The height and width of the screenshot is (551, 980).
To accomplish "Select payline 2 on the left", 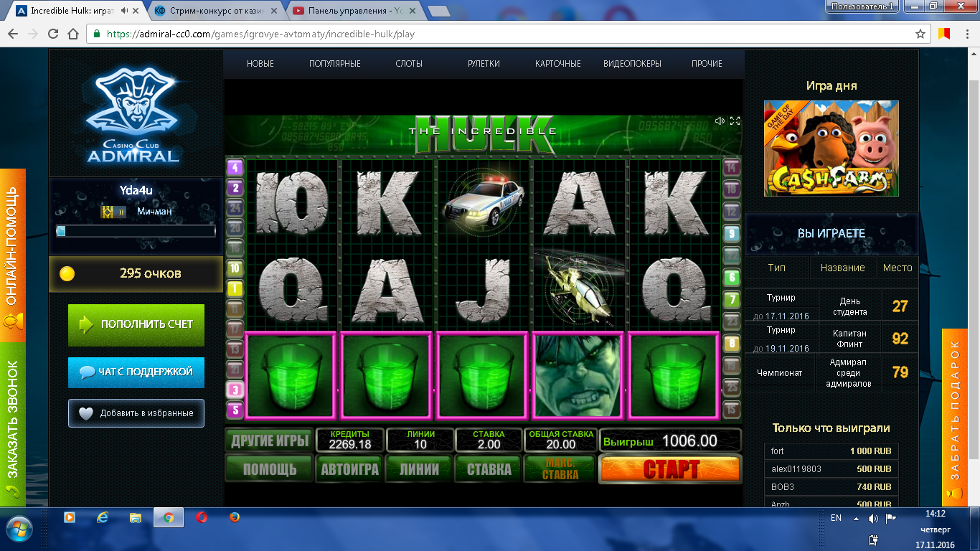I will [x=235, y=188].
